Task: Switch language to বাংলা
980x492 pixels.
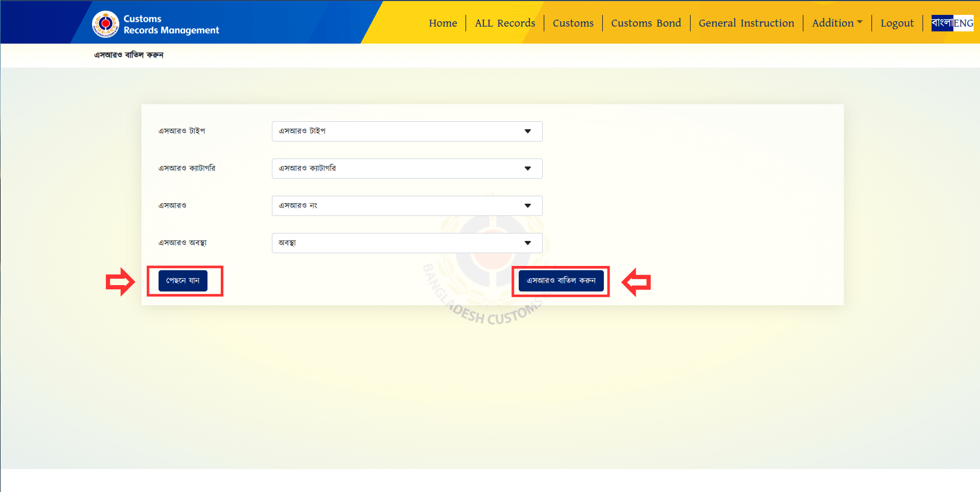Action: [x=942, y=23]
